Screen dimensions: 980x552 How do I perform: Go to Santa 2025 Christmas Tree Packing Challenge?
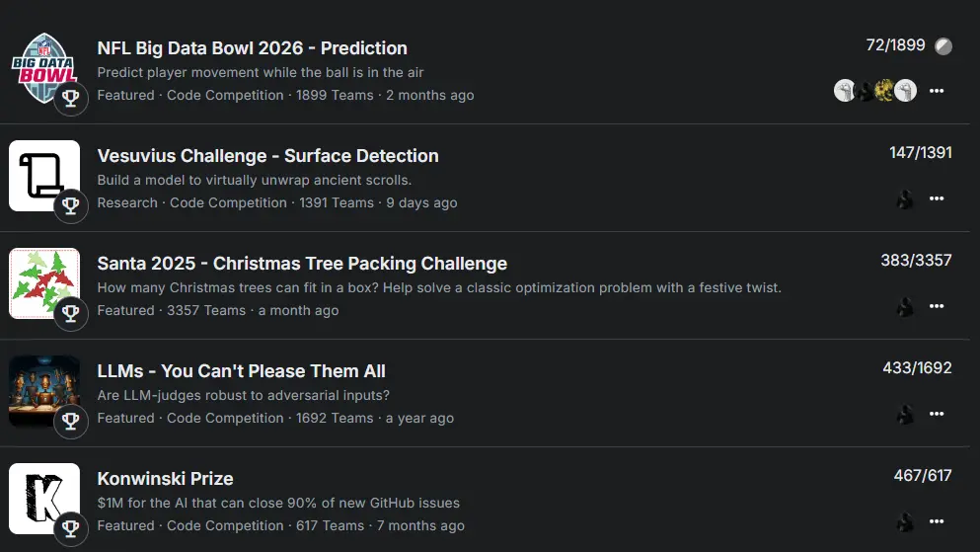pyautogui.click(x=302, y=264)
